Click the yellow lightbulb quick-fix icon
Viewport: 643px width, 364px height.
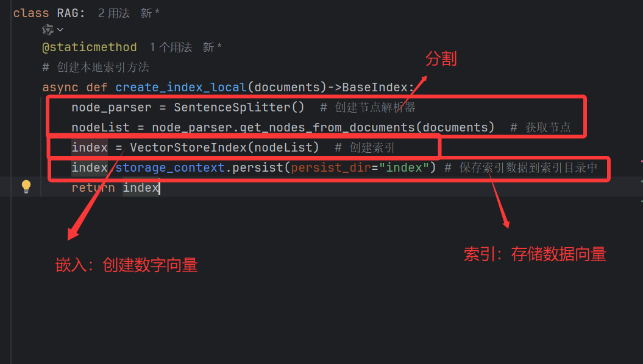click(26, 186)
